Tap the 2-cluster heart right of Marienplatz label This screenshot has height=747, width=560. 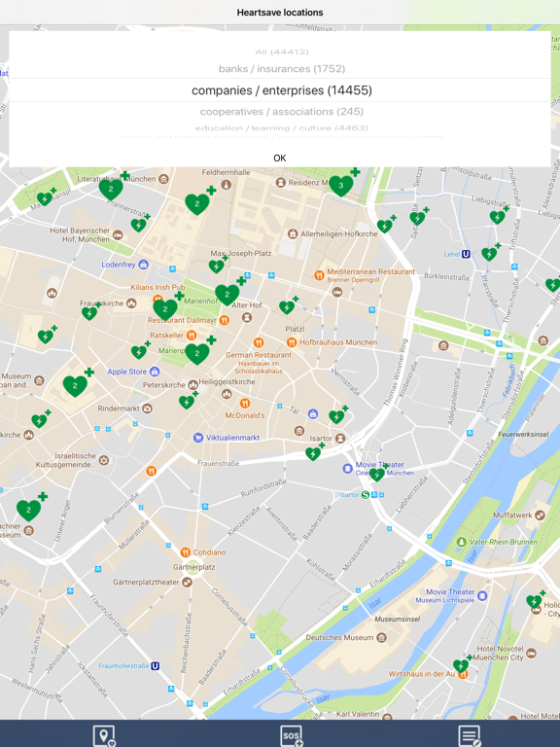(197, 353)
